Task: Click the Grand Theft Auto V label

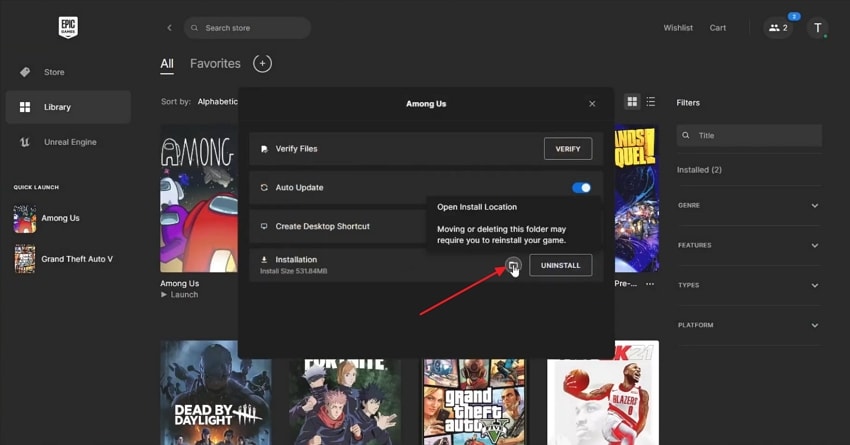Action: pyautogui.click(x=77, y=259)
